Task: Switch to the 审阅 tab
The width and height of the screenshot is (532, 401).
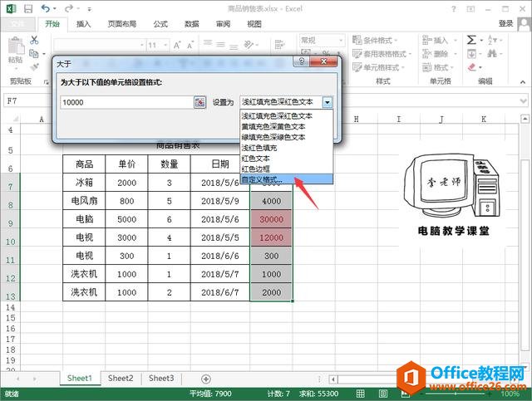Action: [223, 24]
